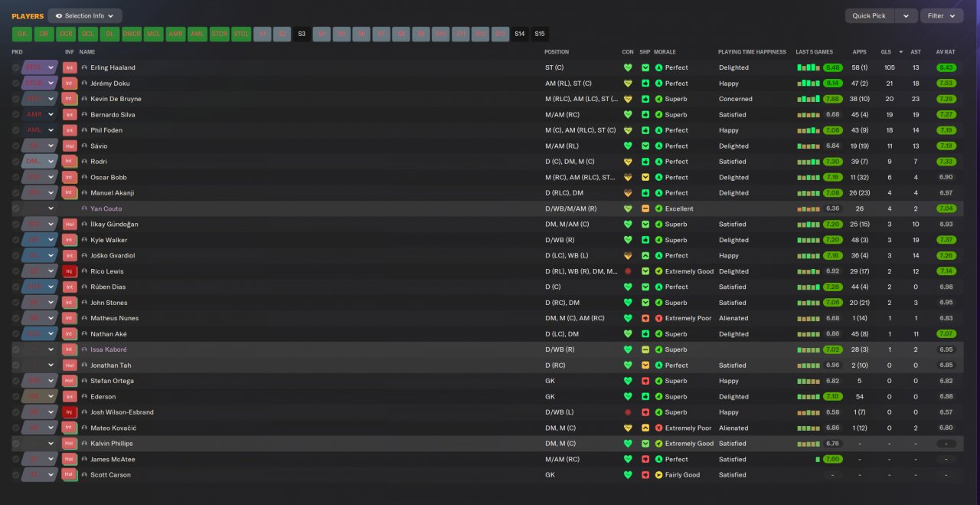
Task: Open Bernardo Silva's AMR position selector
Action: point(40,115)
